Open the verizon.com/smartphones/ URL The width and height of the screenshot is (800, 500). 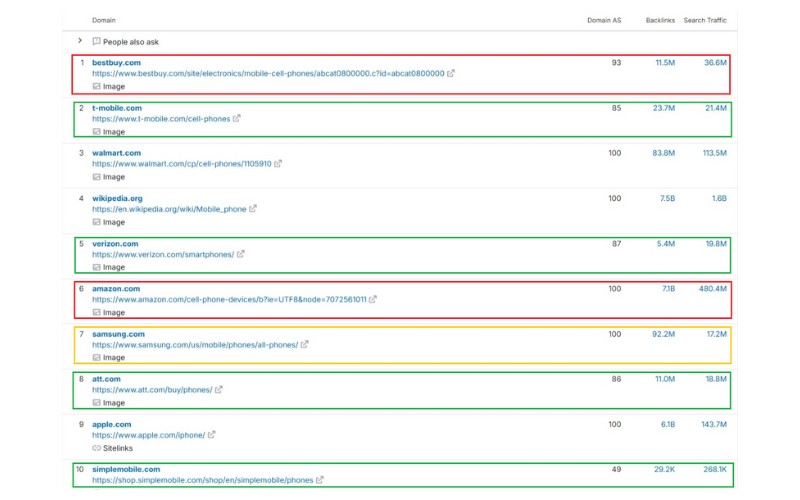click(x=163, y=255)
